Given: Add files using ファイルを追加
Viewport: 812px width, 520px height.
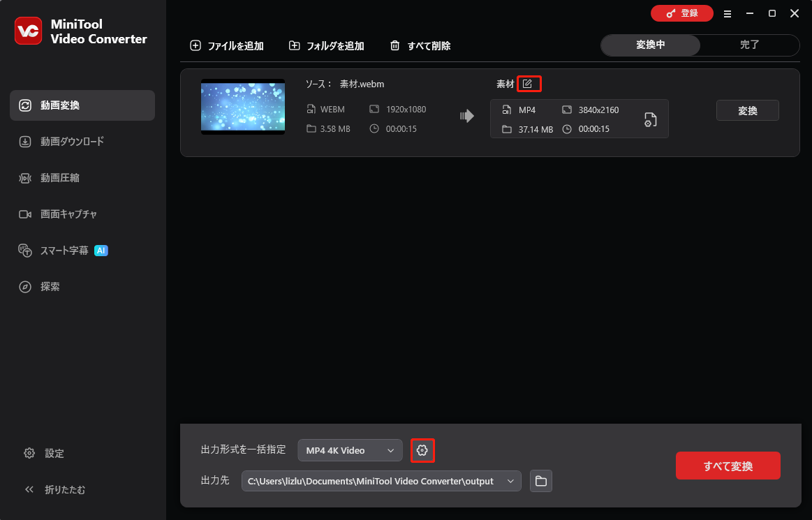Looking at the screenshot, I should pyautogui.click(x=226, y=45).
